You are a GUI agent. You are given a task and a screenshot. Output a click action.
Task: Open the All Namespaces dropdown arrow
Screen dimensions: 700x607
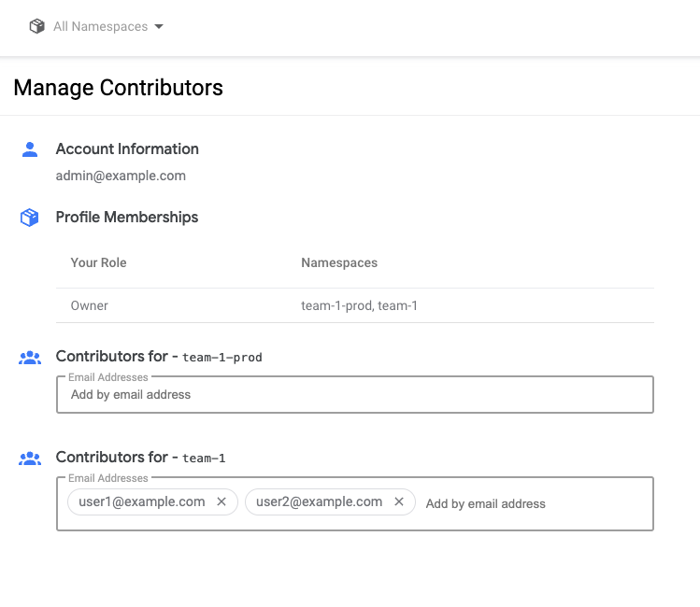[159, 27]
